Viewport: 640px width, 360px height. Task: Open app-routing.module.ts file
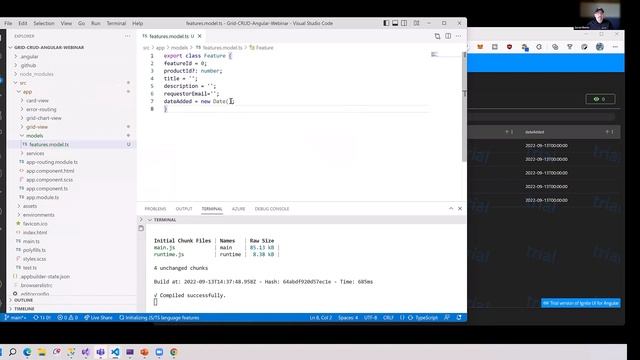(x=52, y=162)
